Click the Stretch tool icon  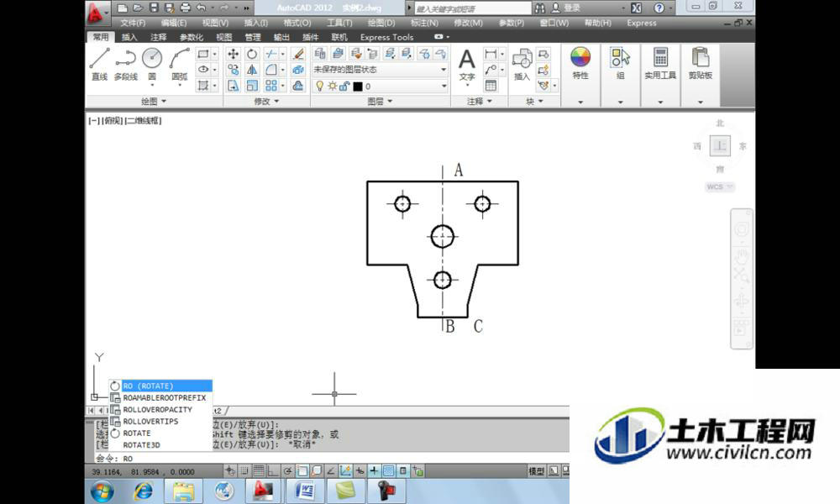(233, 86)
